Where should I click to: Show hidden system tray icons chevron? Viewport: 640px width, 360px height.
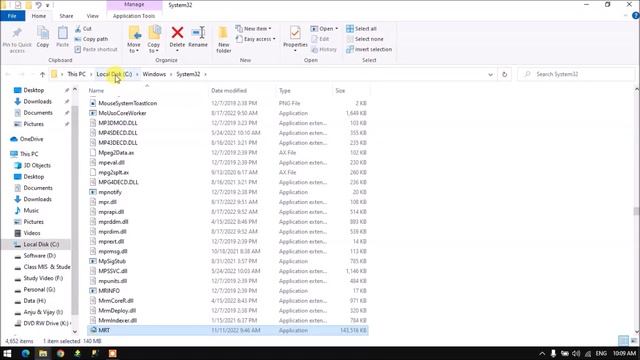pos(542,353)
